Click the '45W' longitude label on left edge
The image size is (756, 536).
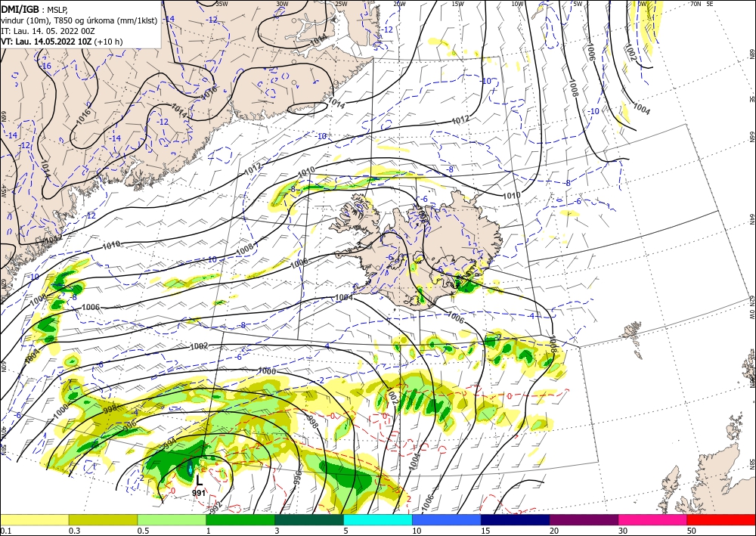[4, 192]
